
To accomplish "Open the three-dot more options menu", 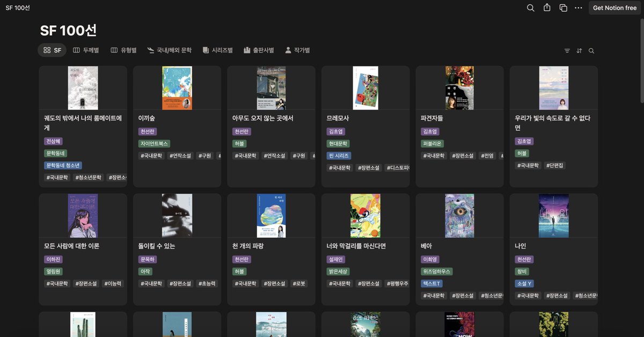I will coord(578,8).
